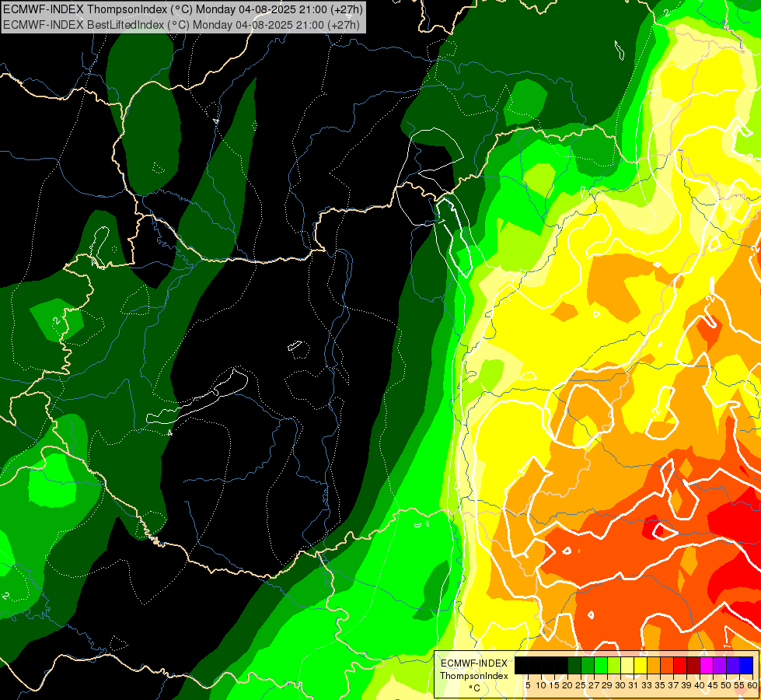The width and height of the screenshot is (761, 700).
Task: Select the orange-red 35-37 legend swatch
Action: 667,665
